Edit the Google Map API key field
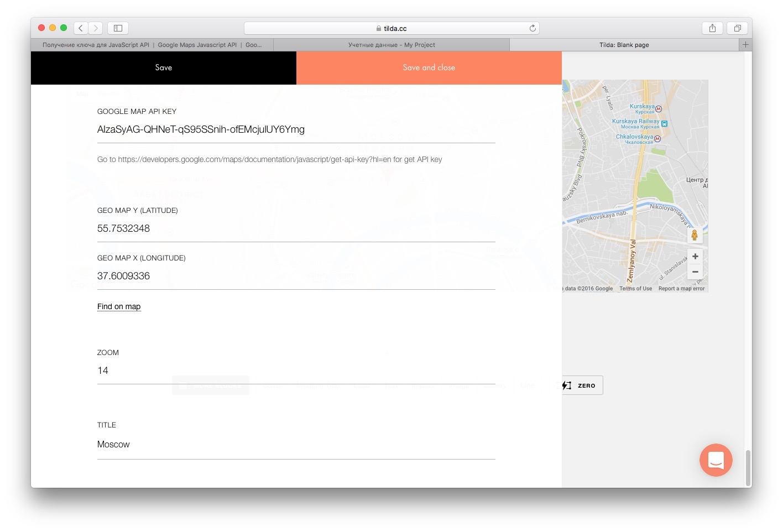The image size is (783, 532). click(296, 130)
